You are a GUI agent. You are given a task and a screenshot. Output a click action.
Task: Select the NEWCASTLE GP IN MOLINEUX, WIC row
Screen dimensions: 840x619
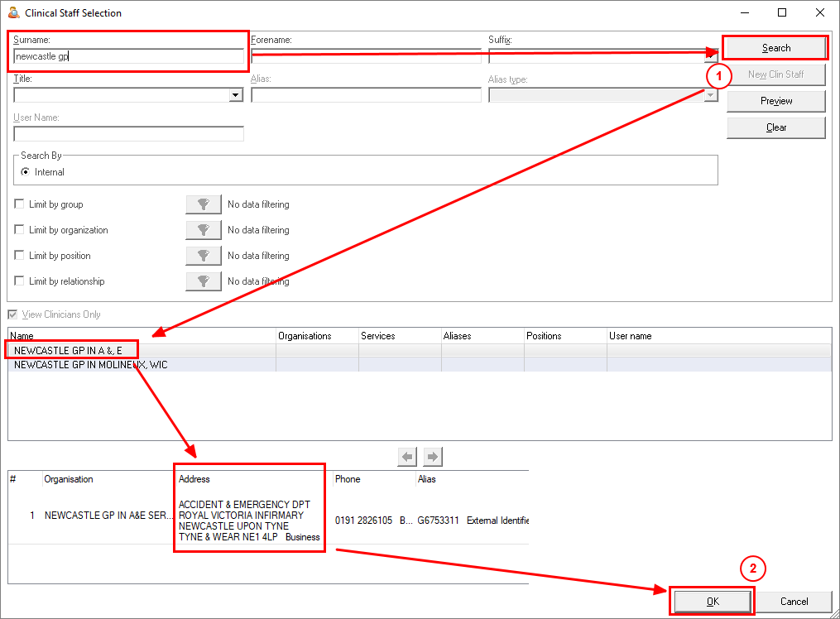click(x=91, y=364)
